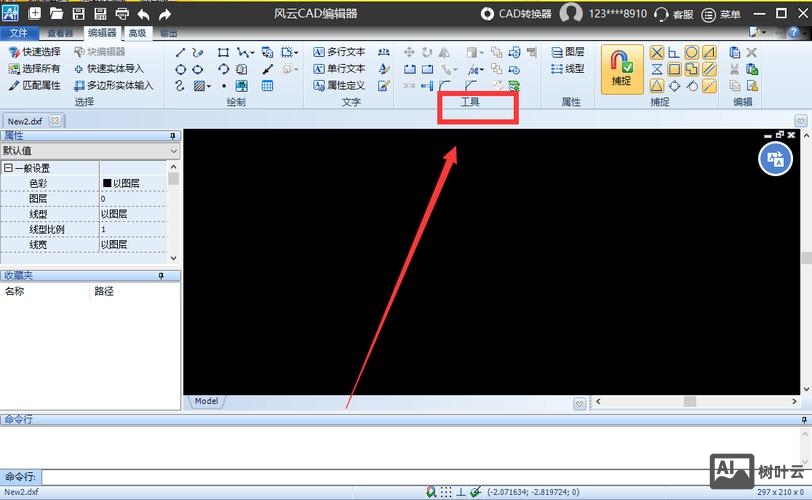Toggle the triangle midpoint snap option
The height and width of the screenshot is (500, 812).
coord(657,86)
